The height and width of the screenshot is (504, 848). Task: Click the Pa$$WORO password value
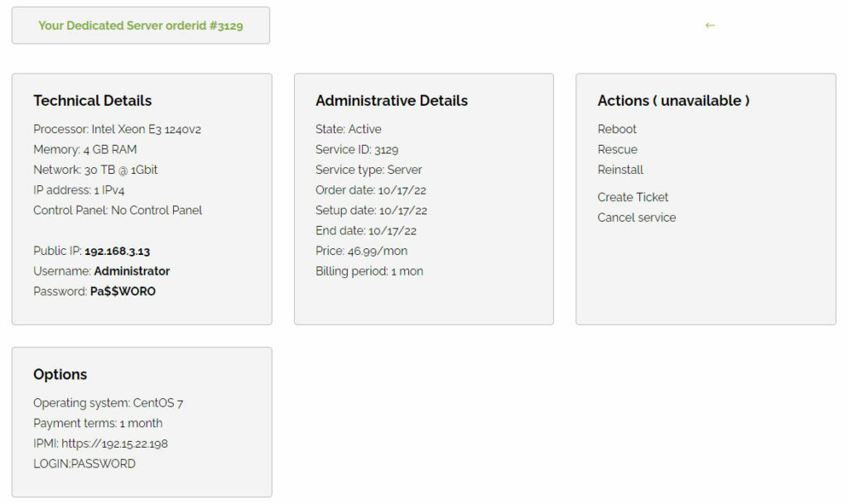(x=123, y=291)
